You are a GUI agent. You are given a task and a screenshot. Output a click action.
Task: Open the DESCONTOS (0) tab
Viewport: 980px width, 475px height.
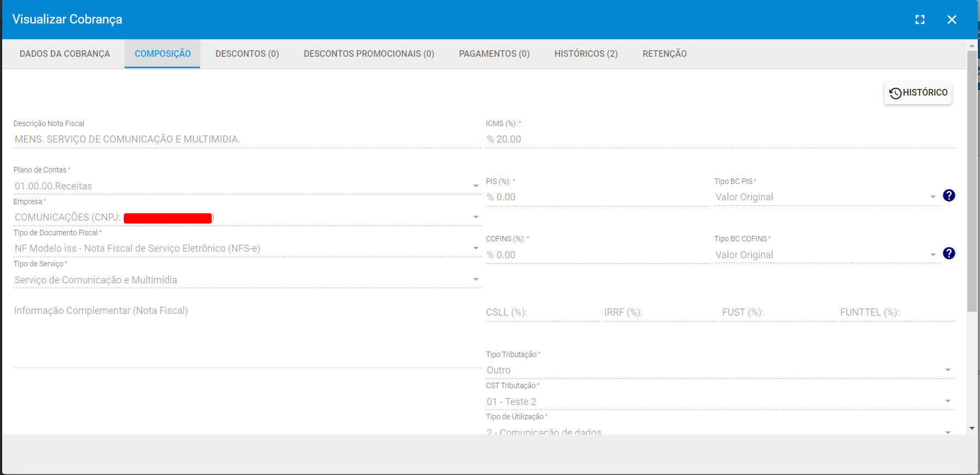(x=247, y=54)
